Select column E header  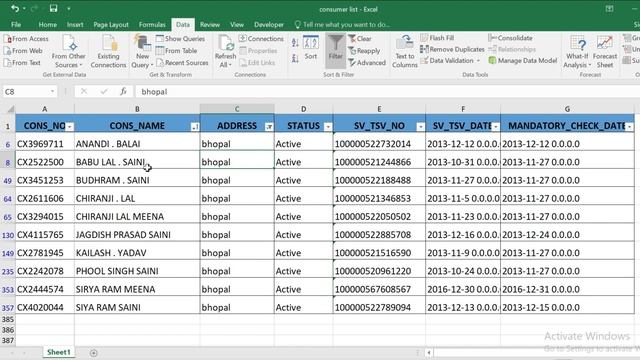(379, 109)
